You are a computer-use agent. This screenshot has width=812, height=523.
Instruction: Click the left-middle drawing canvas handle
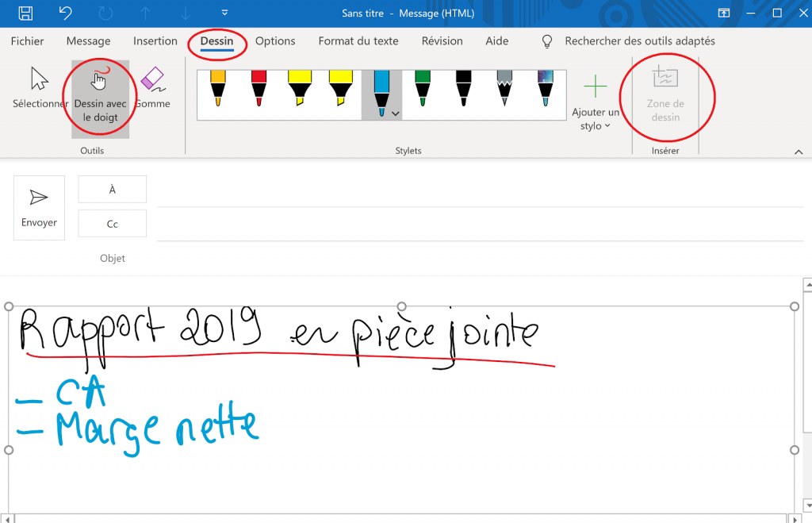8,450
